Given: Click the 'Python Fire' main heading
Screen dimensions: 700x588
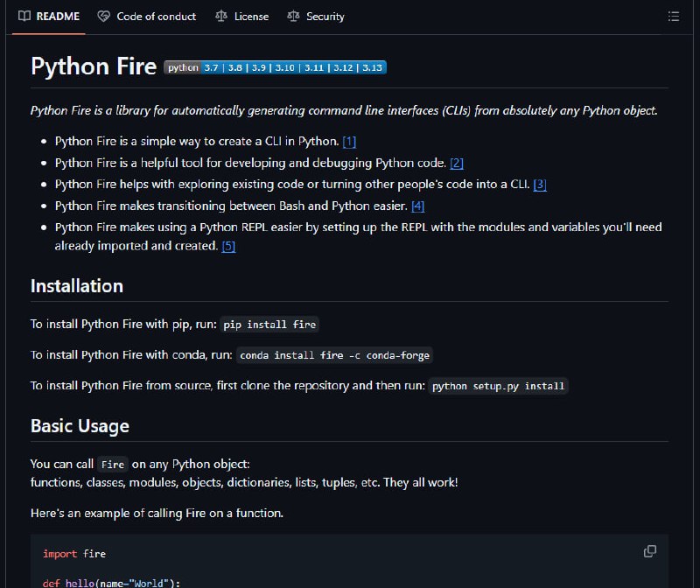Looking at the screenshot, I should click(94, 66).
